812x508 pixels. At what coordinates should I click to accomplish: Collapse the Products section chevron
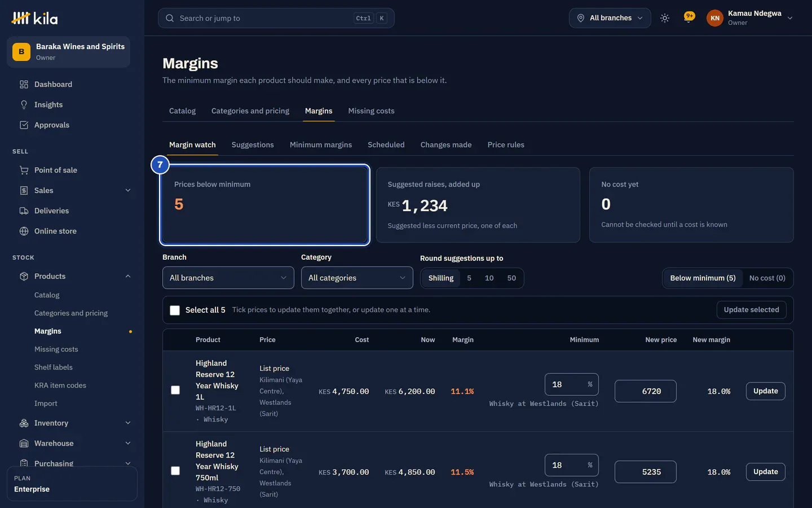click(x=128, y=277)
